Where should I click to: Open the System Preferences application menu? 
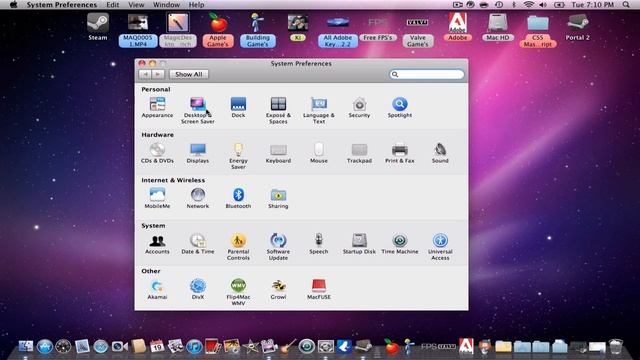click(62, 5)
